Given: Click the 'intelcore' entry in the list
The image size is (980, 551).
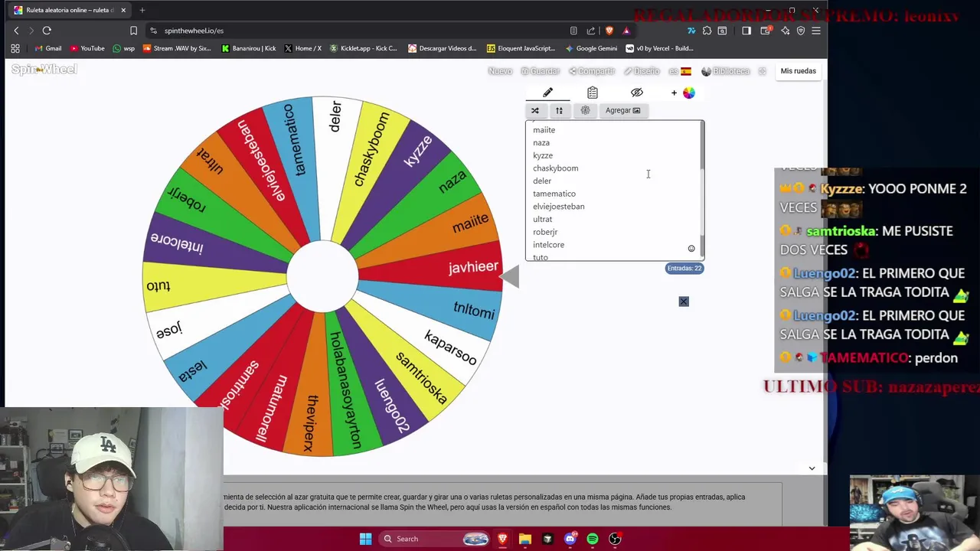Looking at the screenshot, I should (548, 245).
